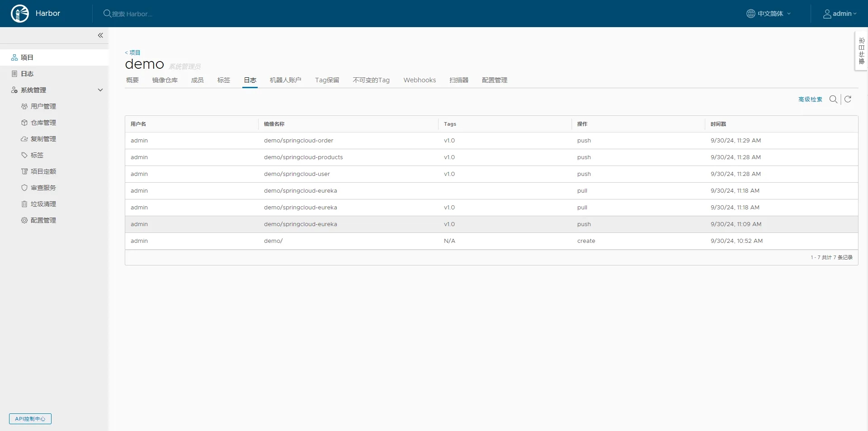
Task: Switch to the 成员 tab
Action: click(197, 80)
